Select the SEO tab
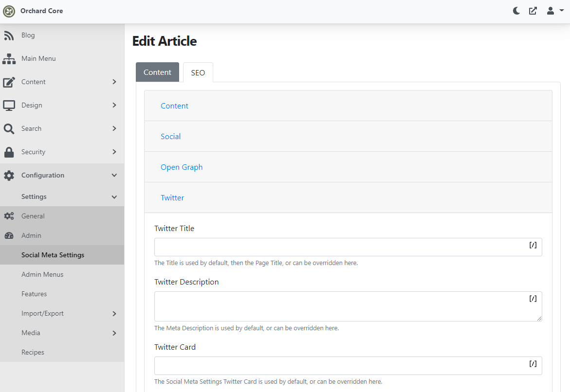Viewport: 570px width, 392px height. (x=198, y=72)
